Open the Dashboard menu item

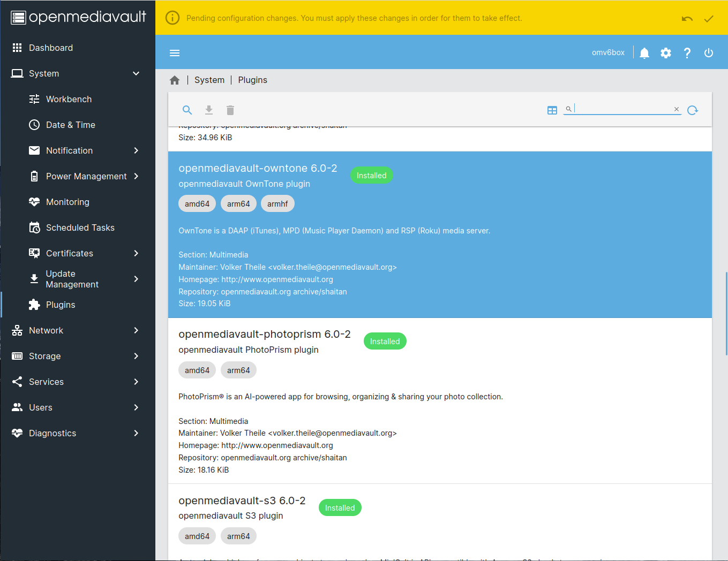51,48
